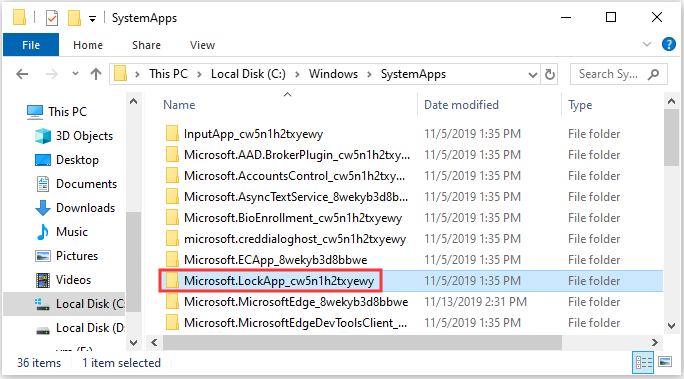The width and height of the screenshot is (684, 379).
Task: Select the Microsoft.MicrosoftEdgeDevToolsClient folder
Action: [x=295, y=322]
